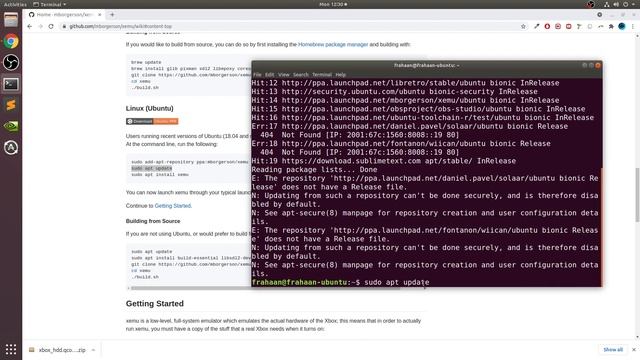Open volume icon in system tray
The width and height of the screenshot is (640, 360).
[x=616, y=4]
